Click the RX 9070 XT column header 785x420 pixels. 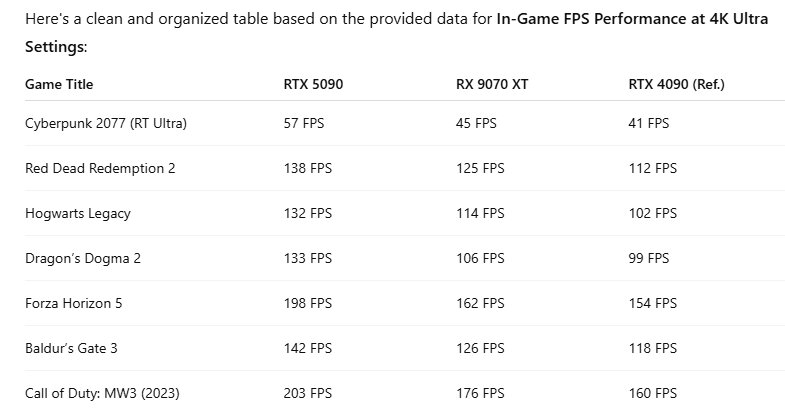pyautogui.click(x=492, y=85)
